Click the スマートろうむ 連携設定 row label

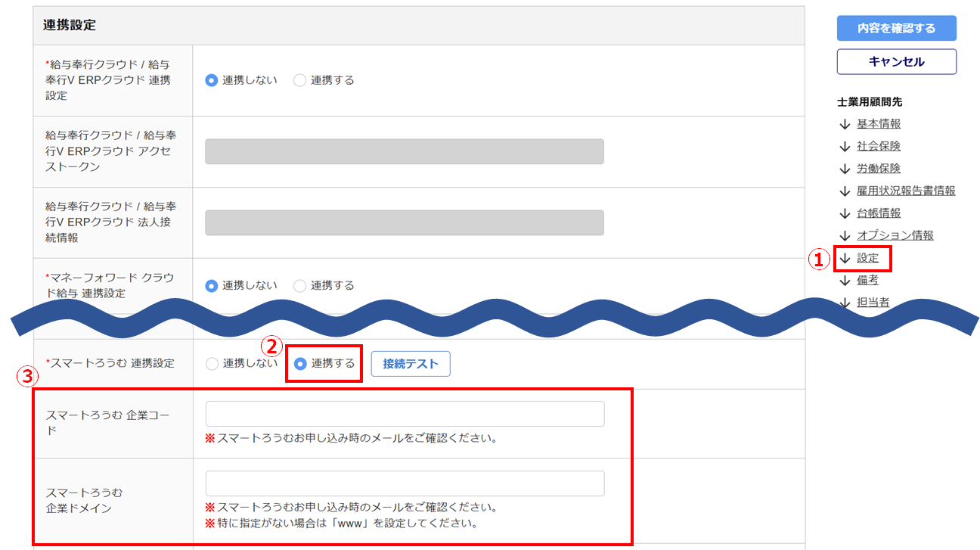point(110,364)
